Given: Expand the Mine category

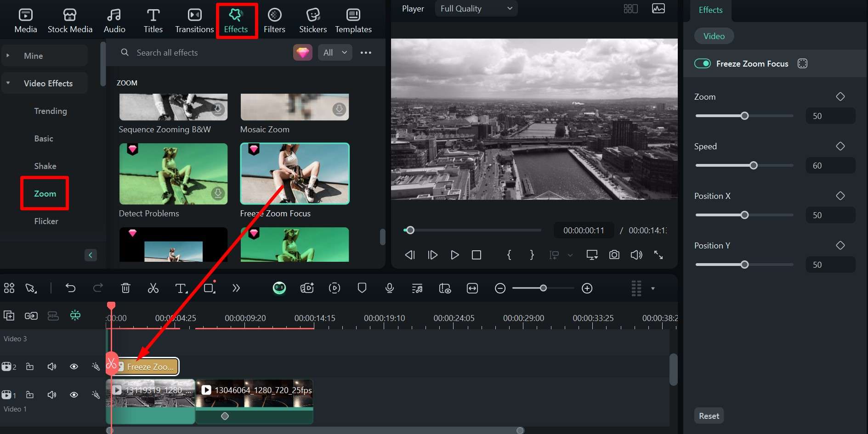Looking at the screenshot, I should pos(8,56).
